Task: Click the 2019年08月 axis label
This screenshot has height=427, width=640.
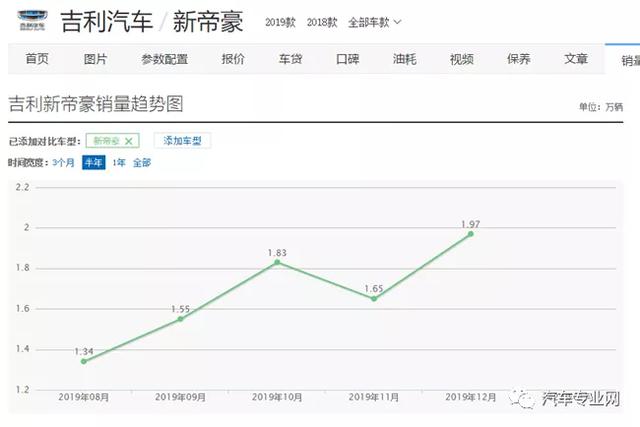Action: pos(84,397)
